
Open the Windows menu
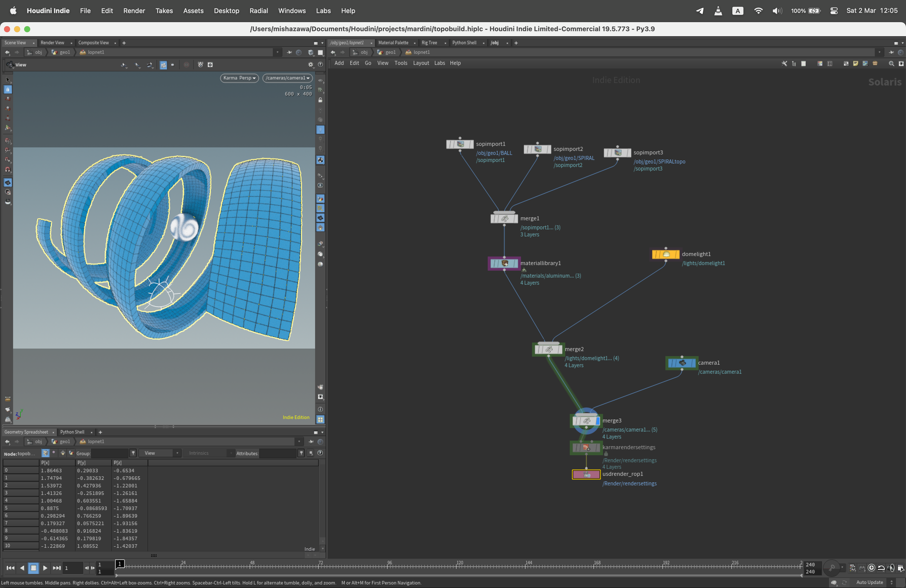click(x=292, y=11)
